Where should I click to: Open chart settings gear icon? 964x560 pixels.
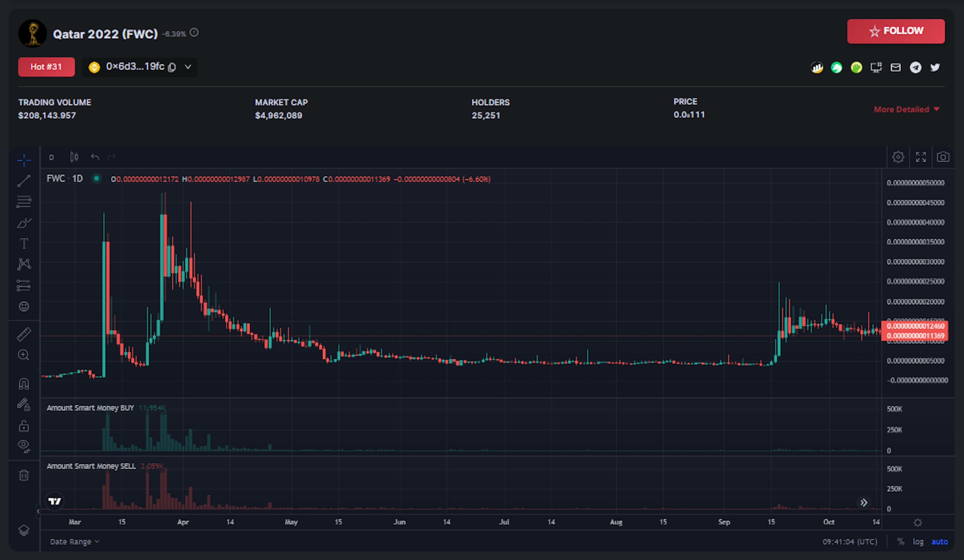click(x=898, y=157)
